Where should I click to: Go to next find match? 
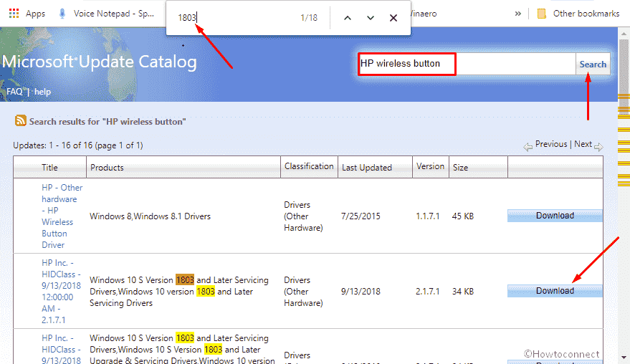point(371,18)
